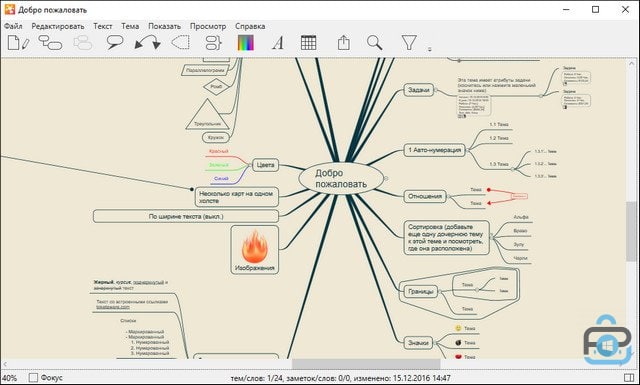Open the Файл menu

[x=13, y=26]
